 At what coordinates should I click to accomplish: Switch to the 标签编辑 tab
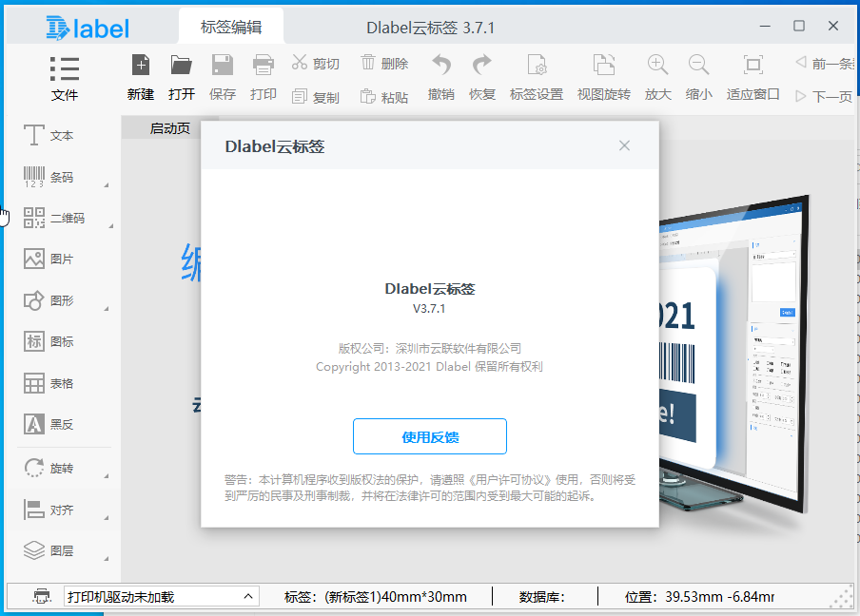pyautogui.click(x=231, y=27)
